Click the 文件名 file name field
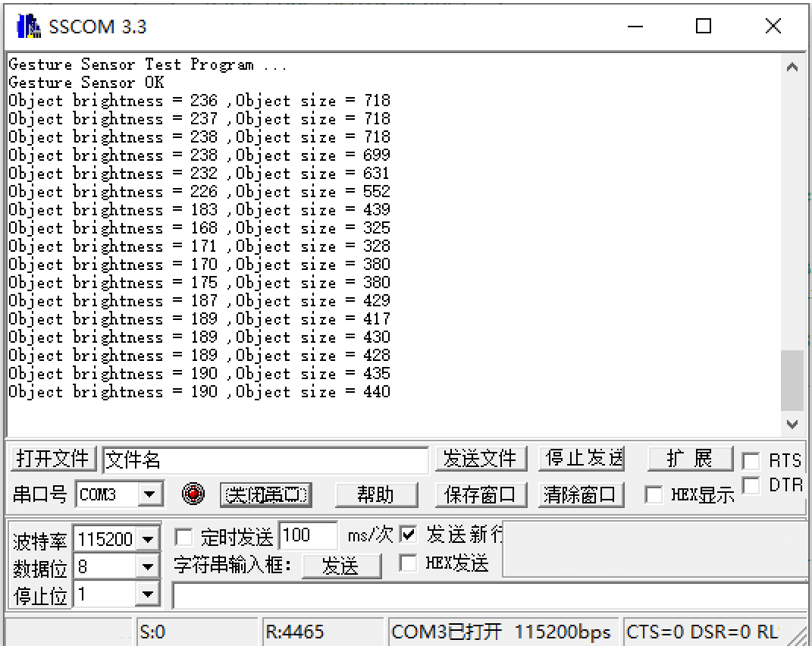Image resolution: width=812 pixels, height=646 pixels. click(x=265, y=460)
